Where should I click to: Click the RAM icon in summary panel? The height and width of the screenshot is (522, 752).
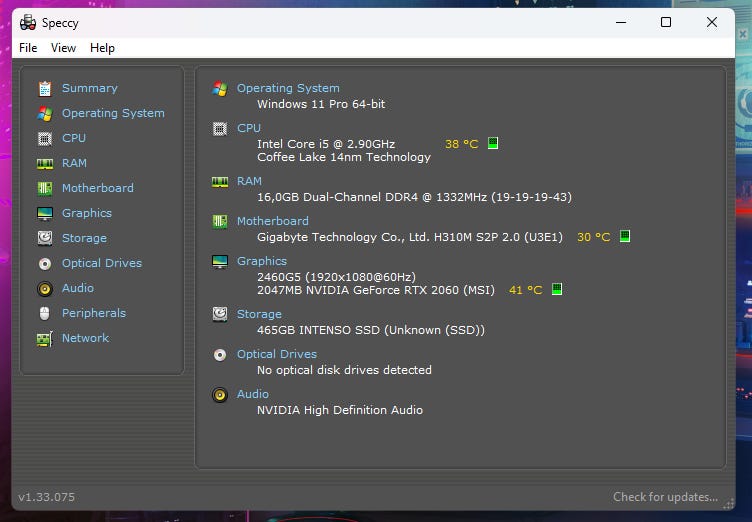(220, 182)
